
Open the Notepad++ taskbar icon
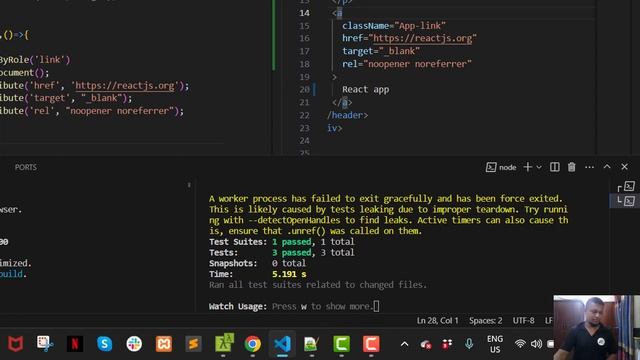312,344
